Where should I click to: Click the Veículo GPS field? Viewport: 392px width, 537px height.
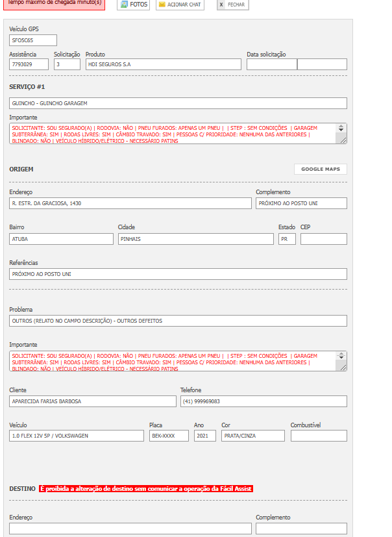[33, 40]
